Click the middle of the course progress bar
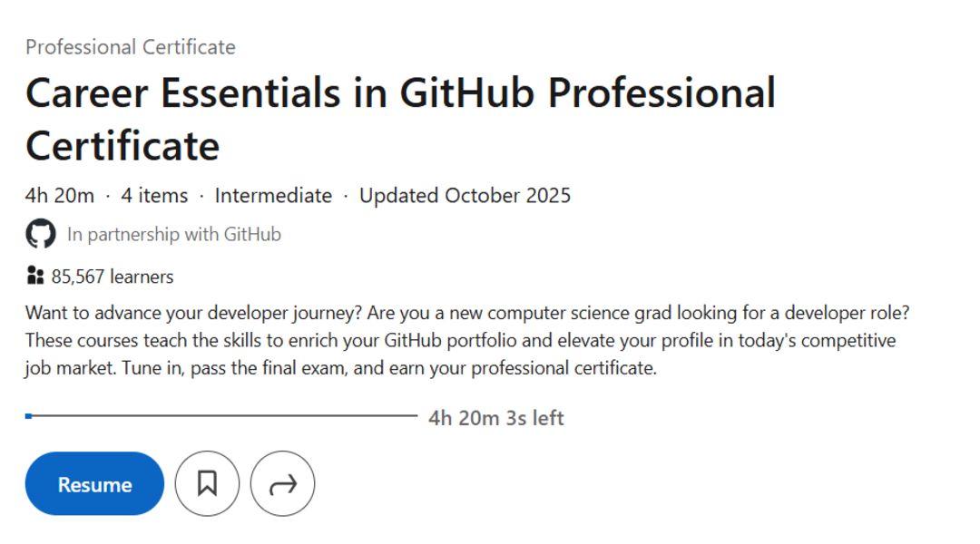The width and height of the screenshot is (980, 544). (x=222, y=416)
